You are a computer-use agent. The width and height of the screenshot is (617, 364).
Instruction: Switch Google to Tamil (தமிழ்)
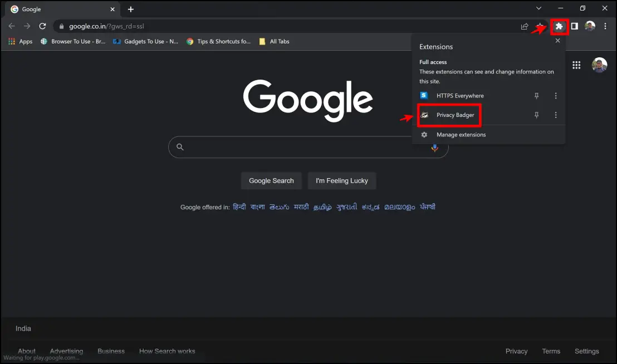(322, 206)
